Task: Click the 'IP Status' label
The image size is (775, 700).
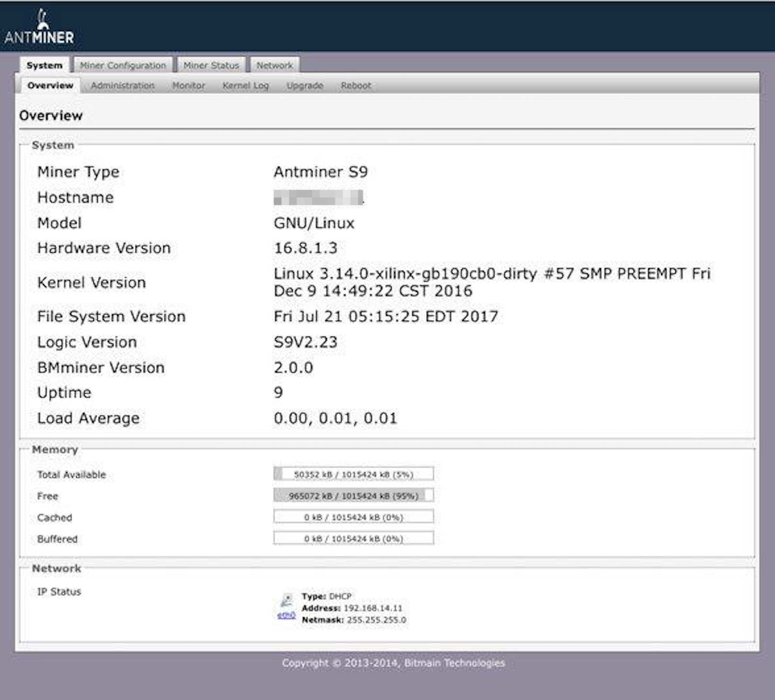Action: [59, 591]
